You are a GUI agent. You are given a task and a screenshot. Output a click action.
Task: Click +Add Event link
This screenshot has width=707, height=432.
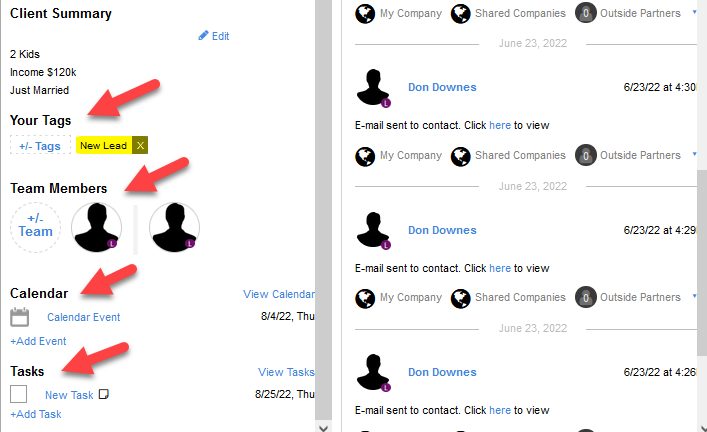click(38, 341)
